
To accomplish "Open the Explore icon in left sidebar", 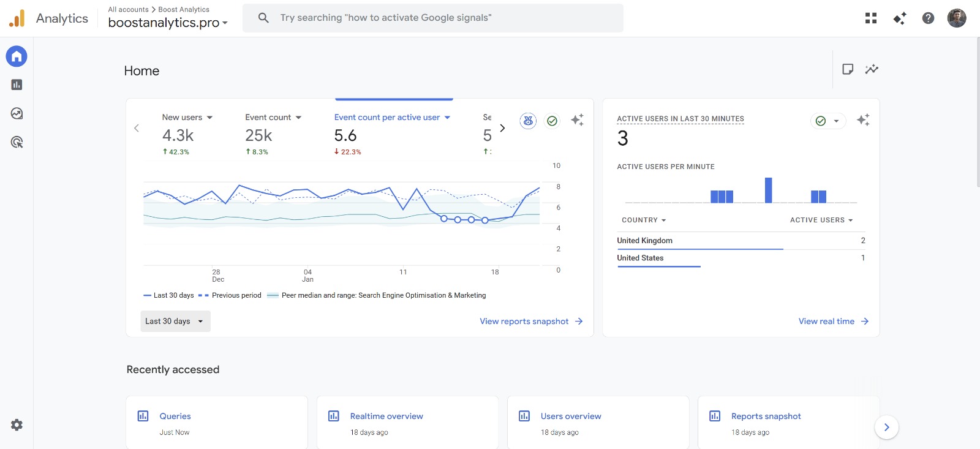I will [17, 113].
